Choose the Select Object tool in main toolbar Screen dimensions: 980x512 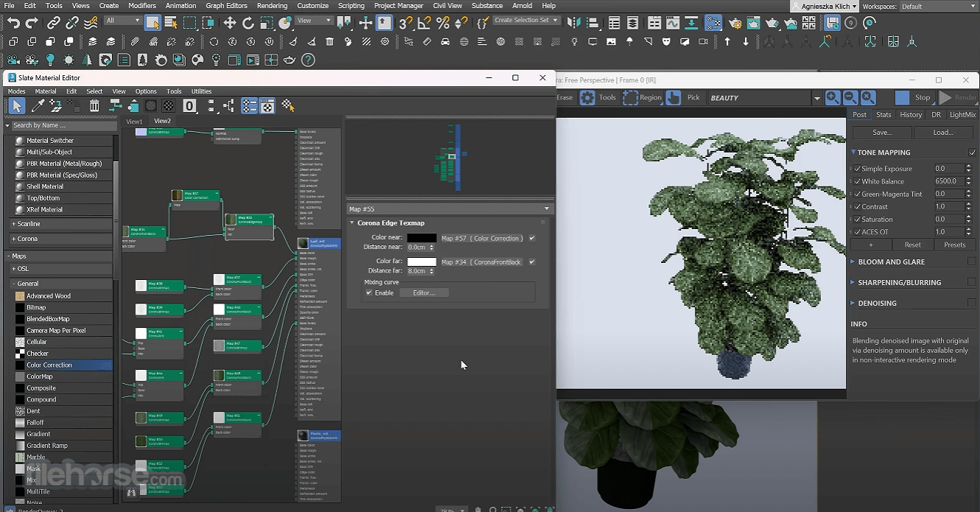pos(153,23)
